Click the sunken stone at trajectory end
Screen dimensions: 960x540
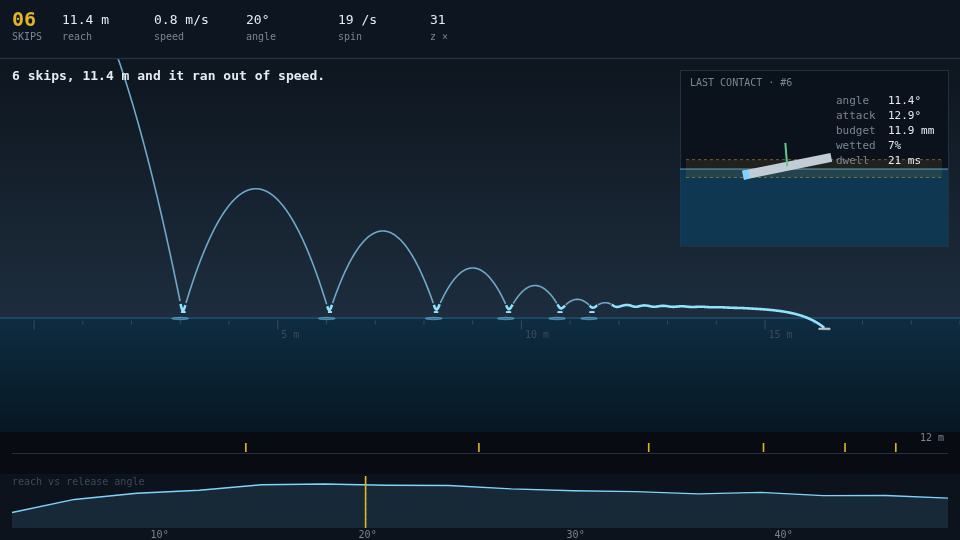[x=825, y=329]
